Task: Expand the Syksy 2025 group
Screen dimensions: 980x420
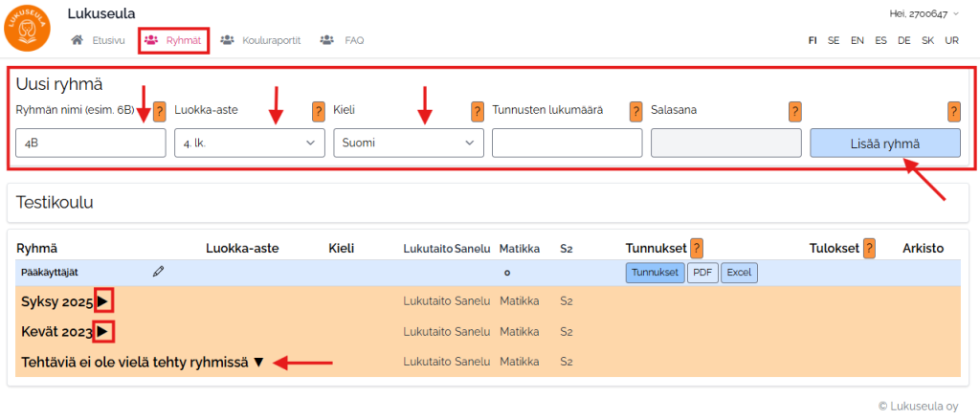Action: coord(103,302)
